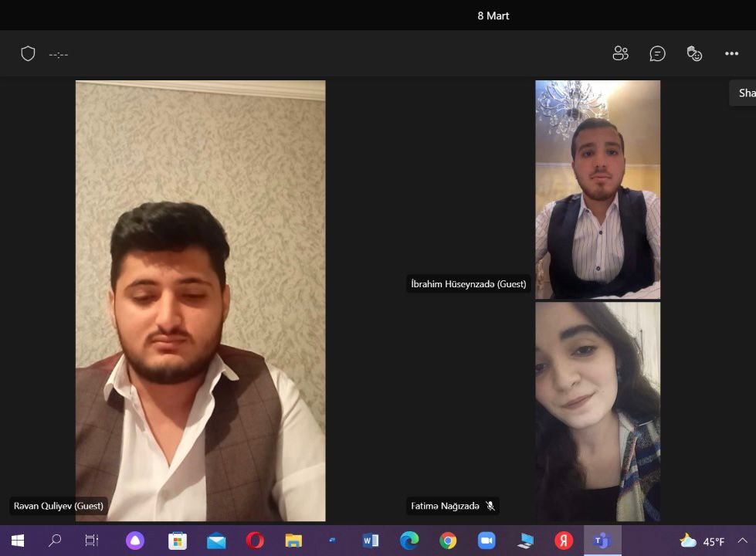This screenshot has height=556, width=756.
Task: Click the small blue taskbar app icon
Action: [x=332, y=541]
